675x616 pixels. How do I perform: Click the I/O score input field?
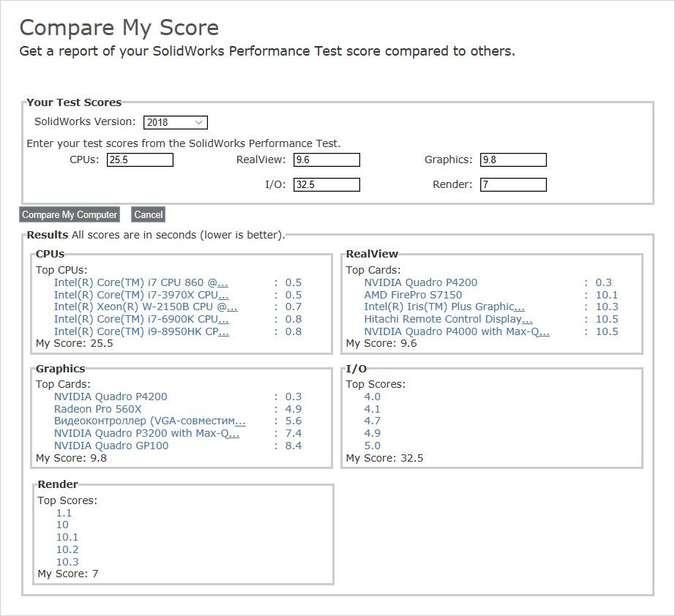click(x=327, y=185)
